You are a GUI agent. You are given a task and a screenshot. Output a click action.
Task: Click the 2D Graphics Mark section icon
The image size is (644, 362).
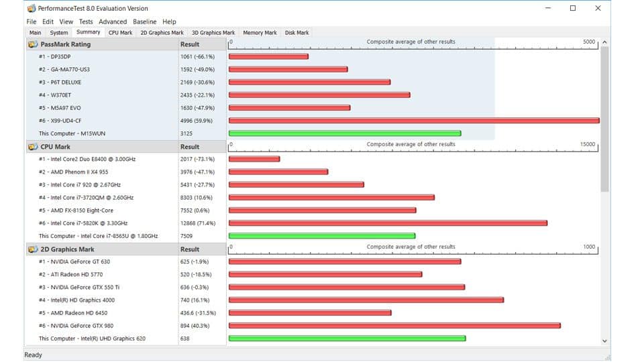33,249
